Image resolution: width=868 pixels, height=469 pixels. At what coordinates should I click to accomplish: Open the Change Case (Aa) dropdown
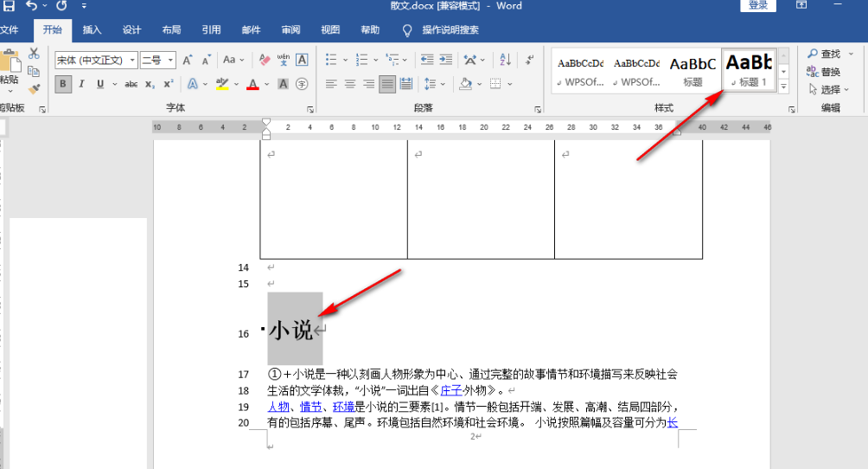pyautogui.click(x=233, y=60)
